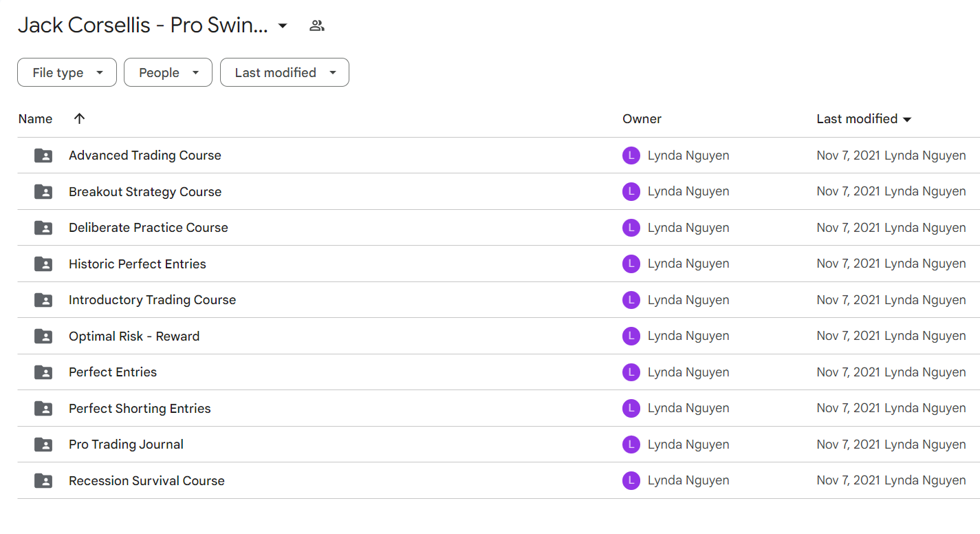Click the Breakout Strategy Course folder icon
This screenshot has width=980, height=534.
(43, 191)
